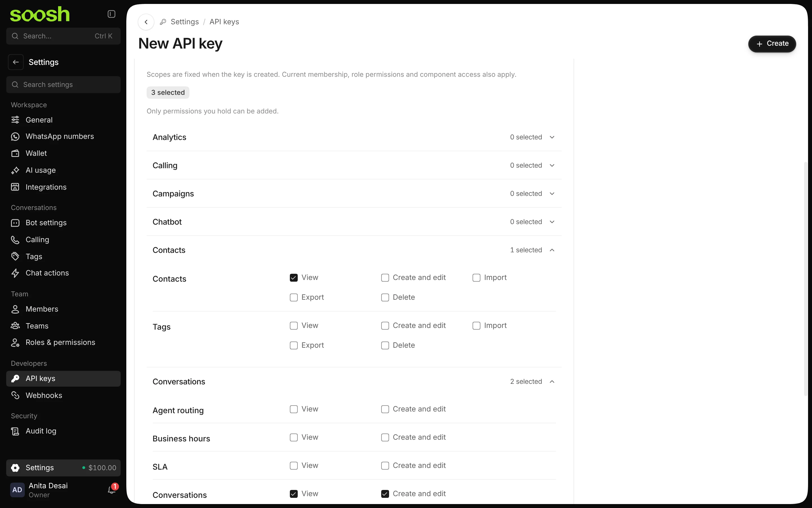
Task: Click the global Search field
Action: 63,36
